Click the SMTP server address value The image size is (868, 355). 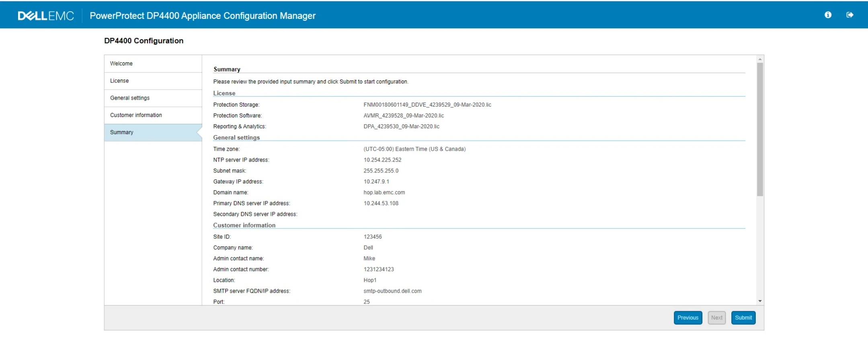coord(392,291)
